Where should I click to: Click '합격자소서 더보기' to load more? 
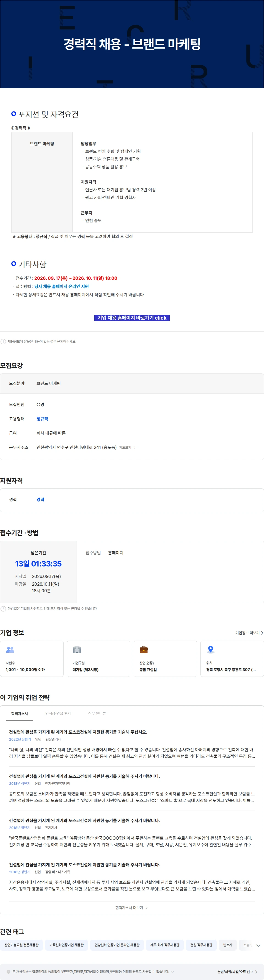click(x=132, y=908)
